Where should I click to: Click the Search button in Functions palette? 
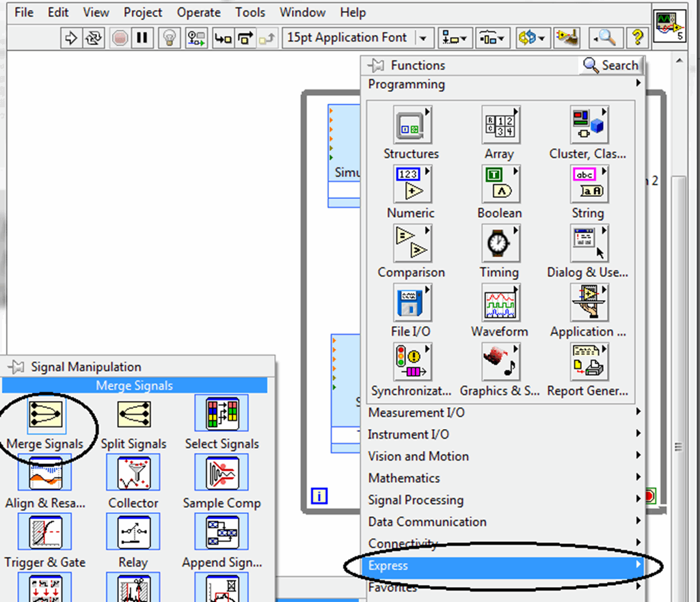click(610, 65)
